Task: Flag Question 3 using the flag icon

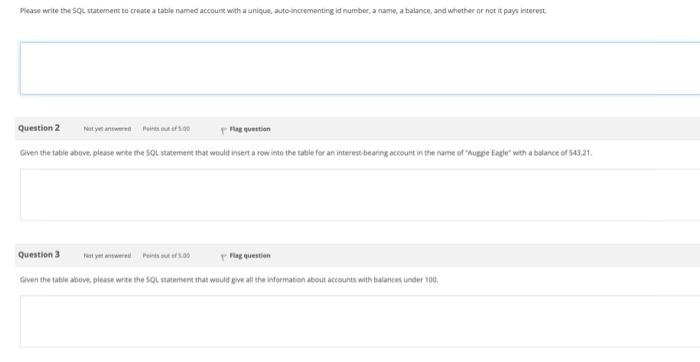Action: (224, 256)
